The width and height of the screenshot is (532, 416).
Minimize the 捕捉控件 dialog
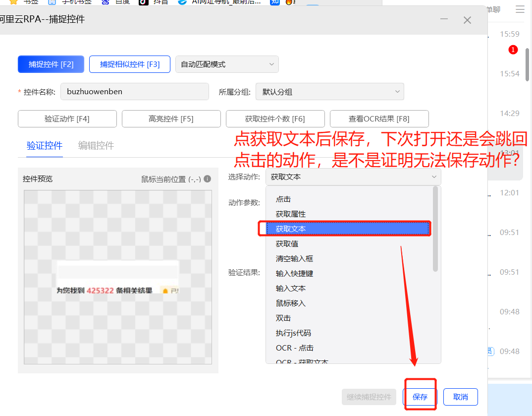tap(444, 19)
